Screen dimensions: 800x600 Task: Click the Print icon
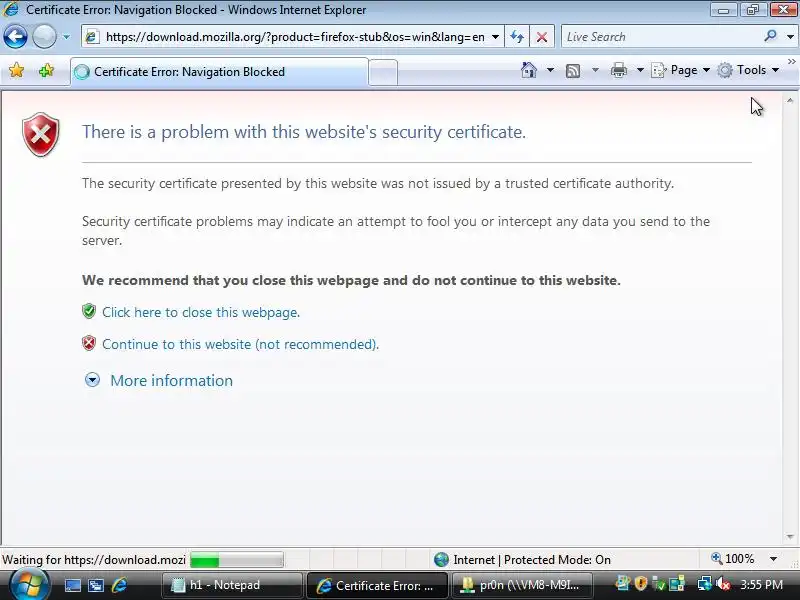[x=618, y=70]
